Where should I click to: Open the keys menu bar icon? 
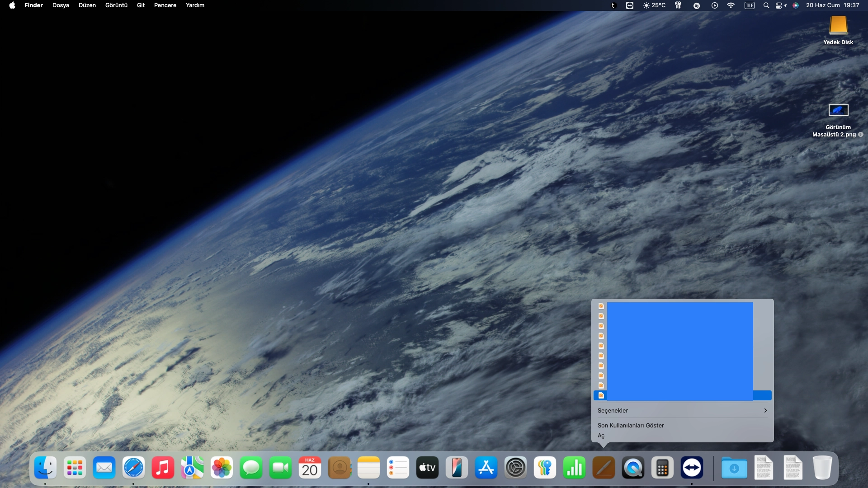tap(678, 5)
